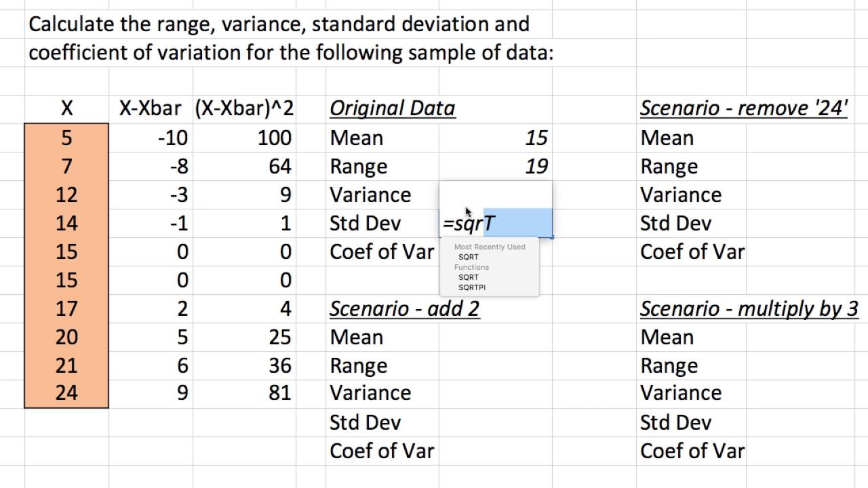The width and height of the screenshot is (868, 488).
Task: Select the empty Variance value cell in Original Data
Action: 496,195
